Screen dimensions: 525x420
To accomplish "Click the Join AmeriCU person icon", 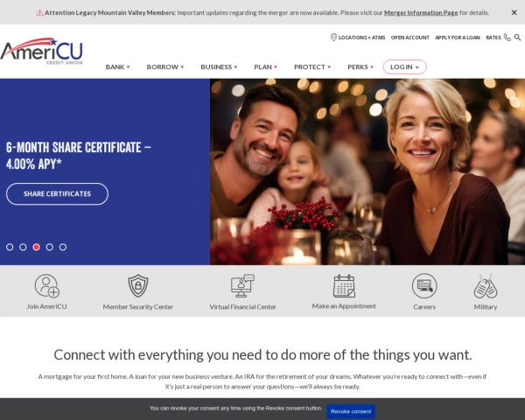I will pyautogui.click(x=47, y=286).
